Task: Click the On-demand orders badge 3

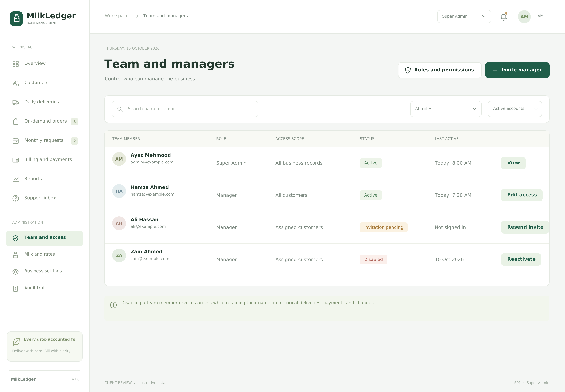Action: (75, 122)
